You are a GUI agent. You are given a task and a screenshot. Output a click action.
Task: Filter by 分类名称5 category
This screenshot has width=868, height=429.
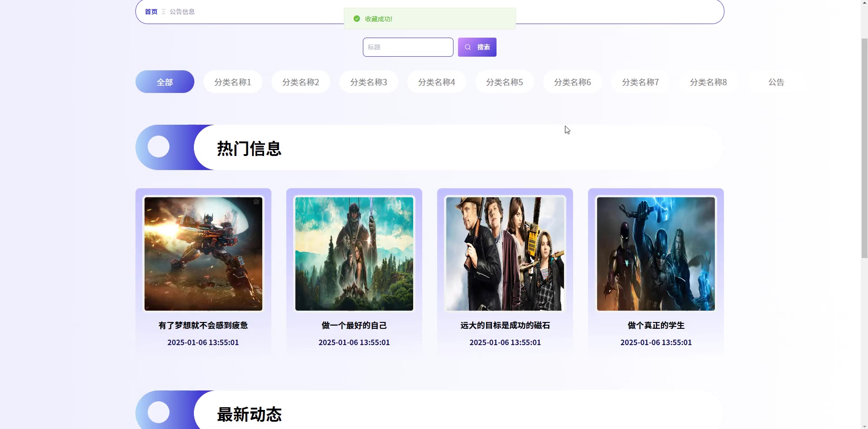pyautogui.click(x=505, y=82)
